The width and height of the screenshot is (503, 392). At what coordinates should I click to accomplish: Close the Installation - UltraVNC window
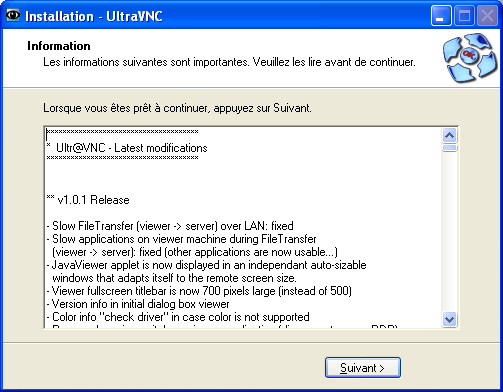click(x=487, y=16)
